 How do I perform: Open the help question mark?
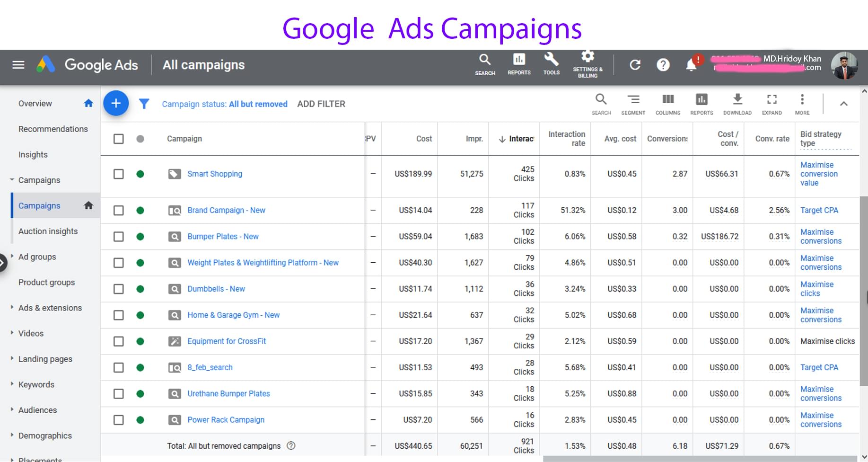[x=663, y=65]
